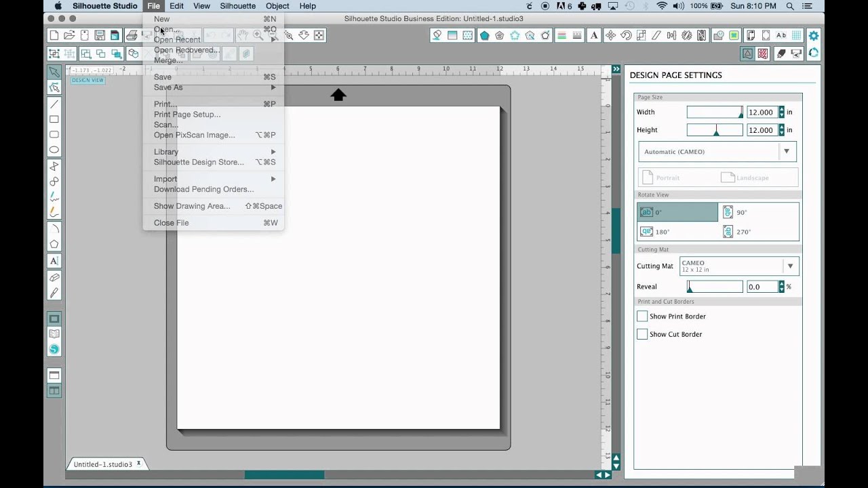Click the Printer icon in toolbar
Screen dimensions: 868x488
[132, 35]
